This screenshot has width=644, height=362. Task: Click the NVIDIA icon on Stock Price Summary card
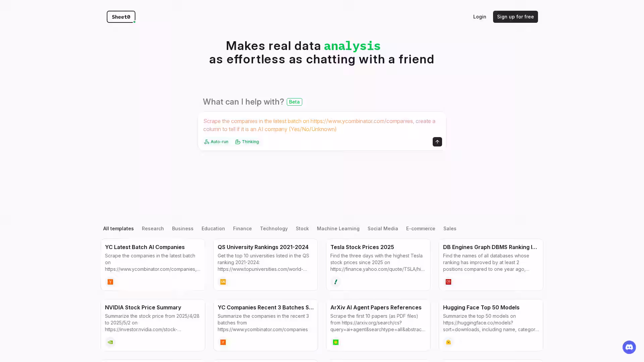click(110, 342)
